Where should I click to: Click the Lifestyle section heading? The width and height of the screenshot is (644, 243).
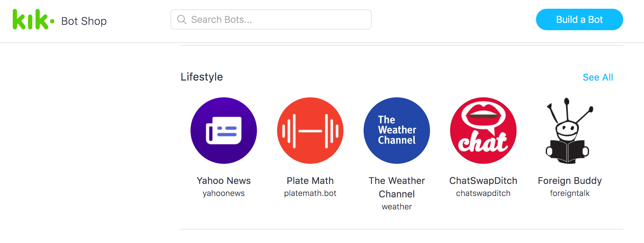(x=202, y=77)
